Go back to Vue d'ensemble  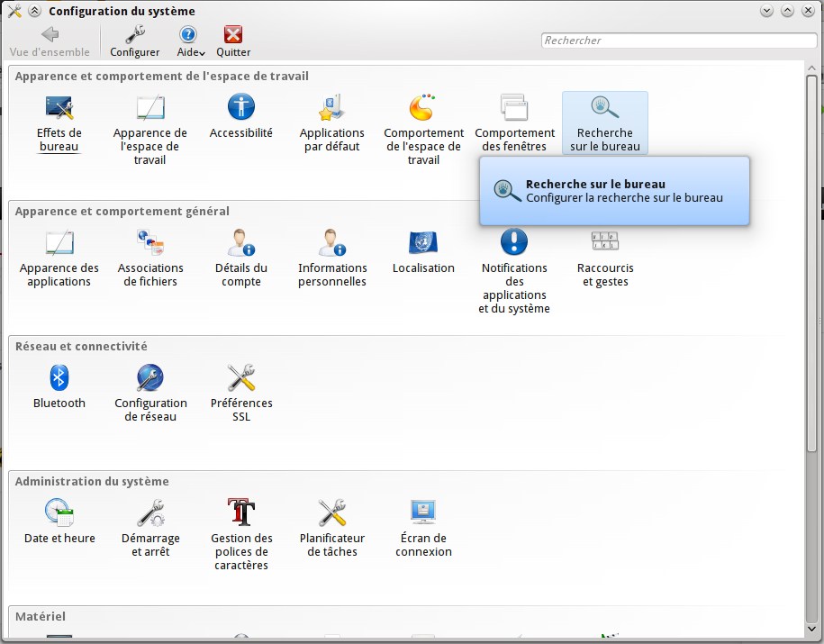point(50,41)
